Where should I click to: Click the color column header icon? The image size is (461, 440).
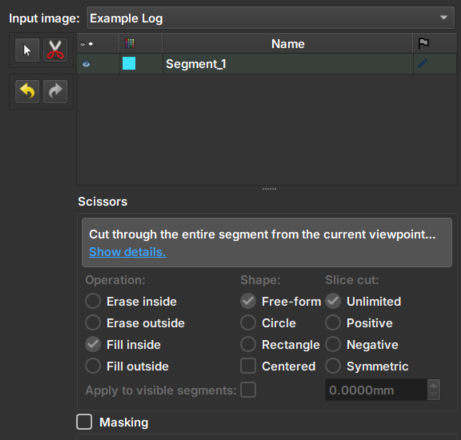tap(130, 43)
